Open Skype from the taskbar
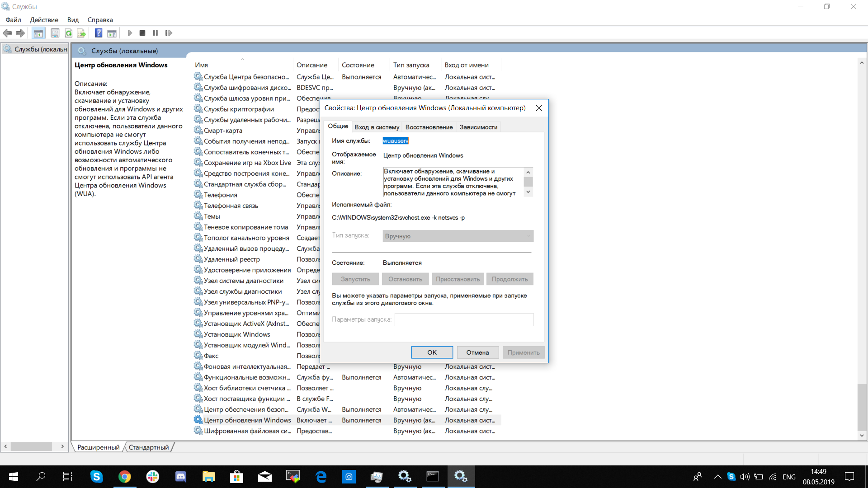 [x=96, y=477]
